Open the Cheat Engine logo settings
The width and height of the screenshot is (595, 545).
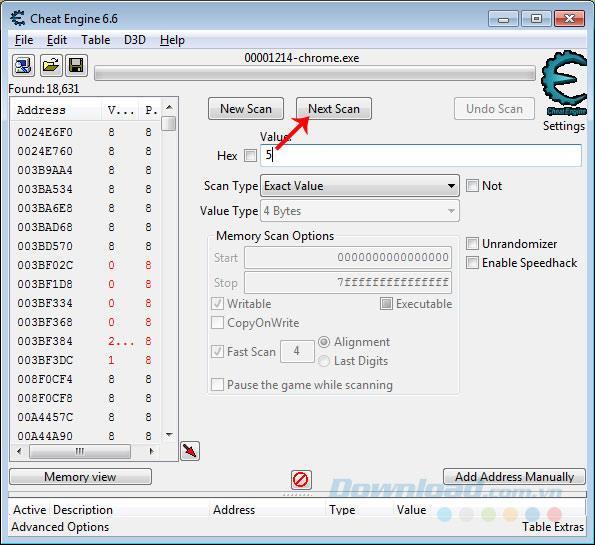[x=564, y=84]
